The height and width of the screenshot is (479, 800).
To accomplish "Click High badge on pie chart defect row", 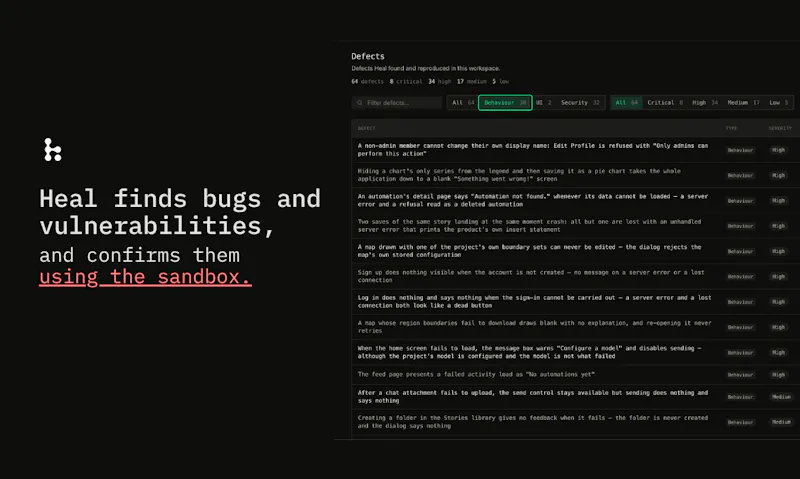I will [779, 175].
